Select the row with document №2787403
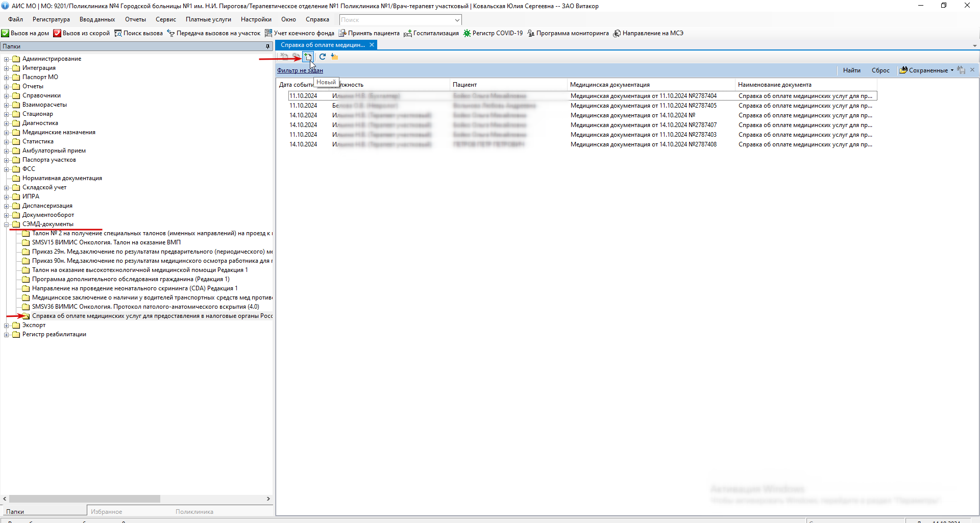 582,135
